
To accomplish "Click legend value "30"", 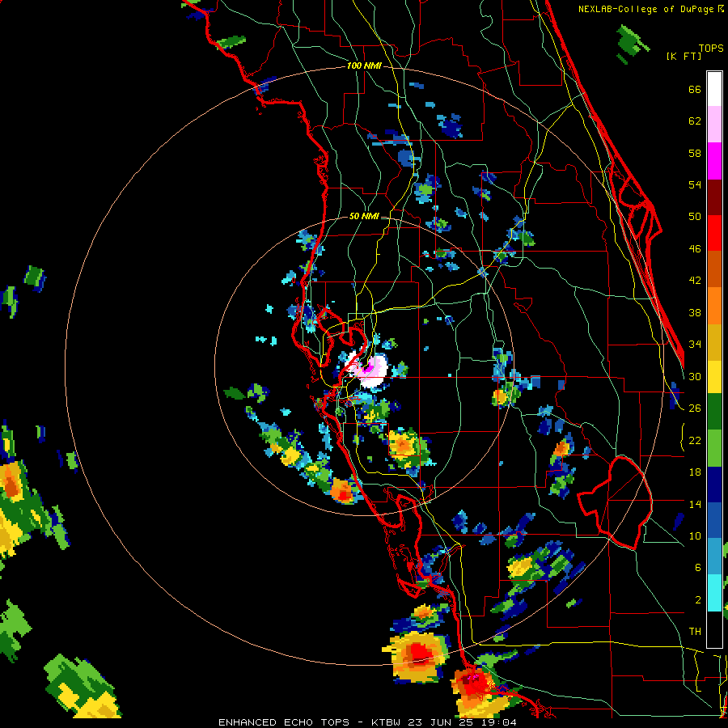I will 695,376.
